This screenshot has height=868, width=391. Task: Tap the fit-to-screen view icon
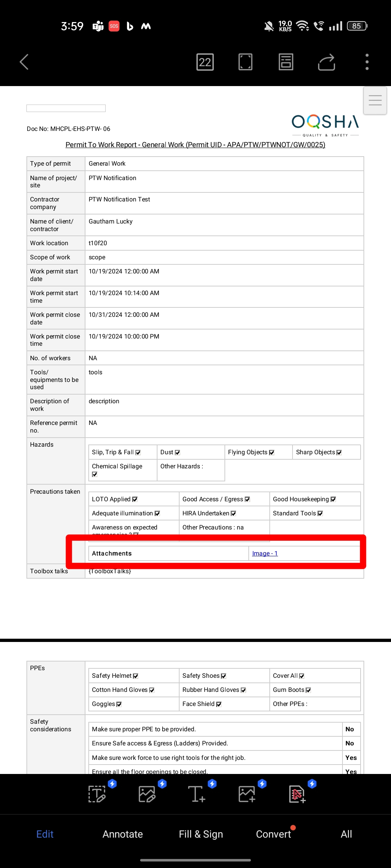tap(245, 62)
